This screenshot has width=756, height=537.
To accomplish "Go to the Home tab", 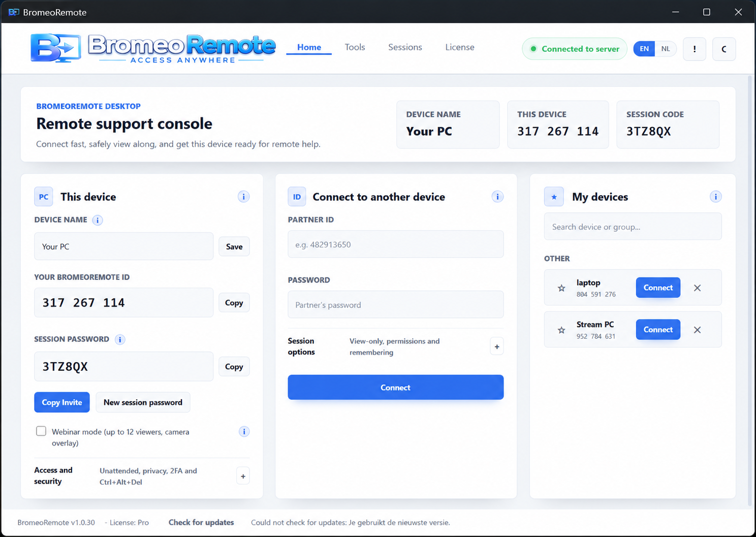I will tap(309, 47).
